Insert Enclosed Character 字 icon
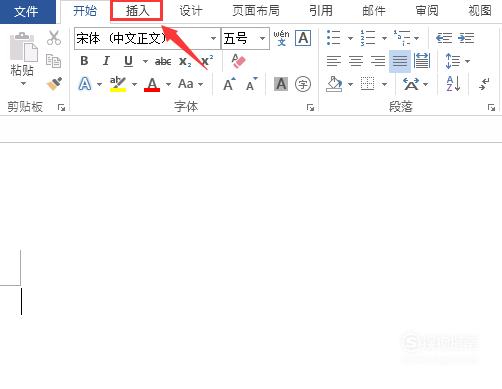This screenshot has height=389, width=502. tap(303, 84)
